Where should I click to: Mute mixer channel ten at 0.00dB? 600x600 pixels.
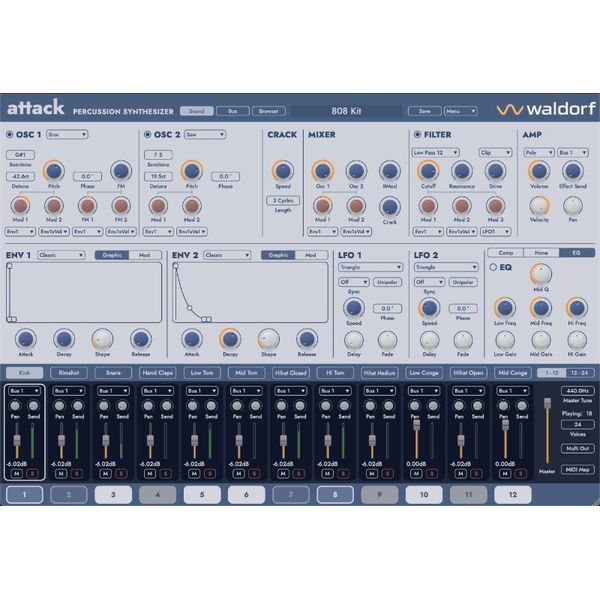point(416,474)
